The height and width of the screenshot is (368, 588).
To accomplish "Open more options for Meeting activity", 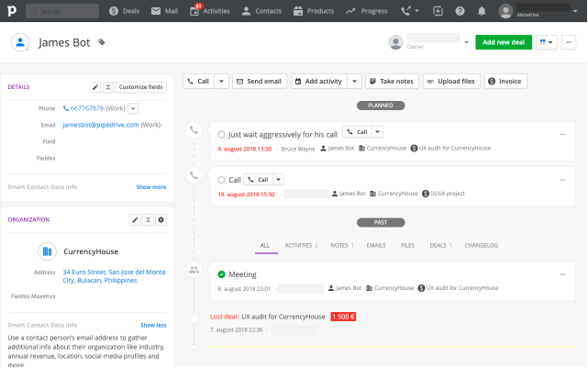I will tap(562, 274).
